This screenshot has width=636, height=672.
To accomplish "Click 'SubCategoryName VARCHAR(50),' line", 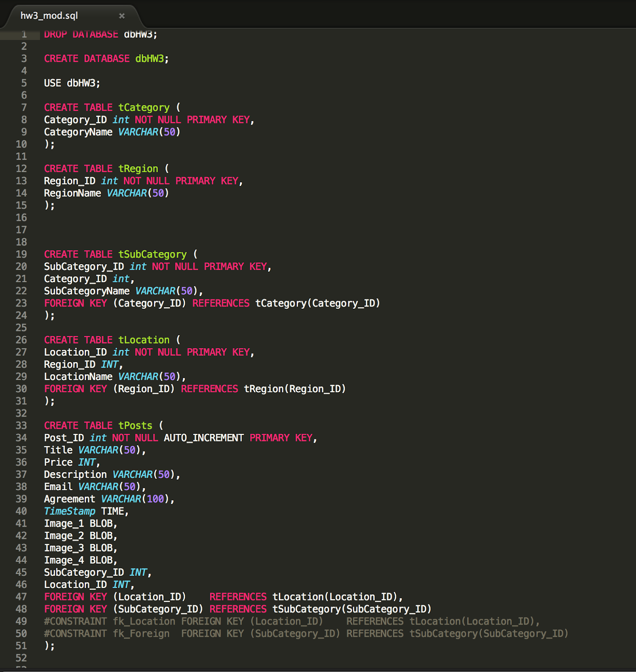I will 123,291.
